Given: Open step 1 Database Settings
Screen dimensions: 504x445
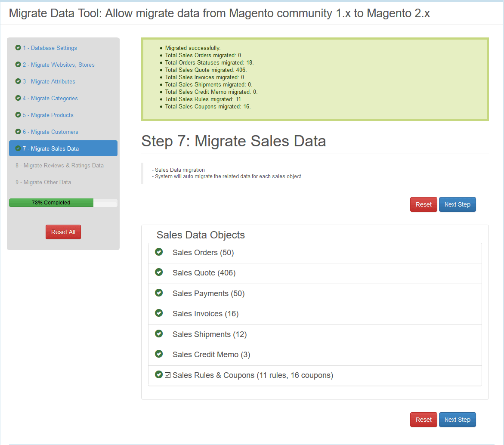Looking at the screenshot, I should coord(49,48).
